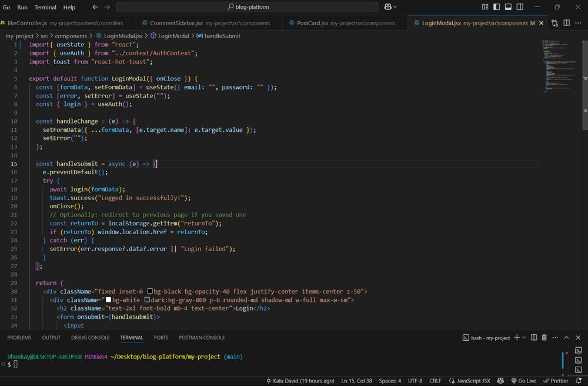Open the Run menu

[22, 7]
